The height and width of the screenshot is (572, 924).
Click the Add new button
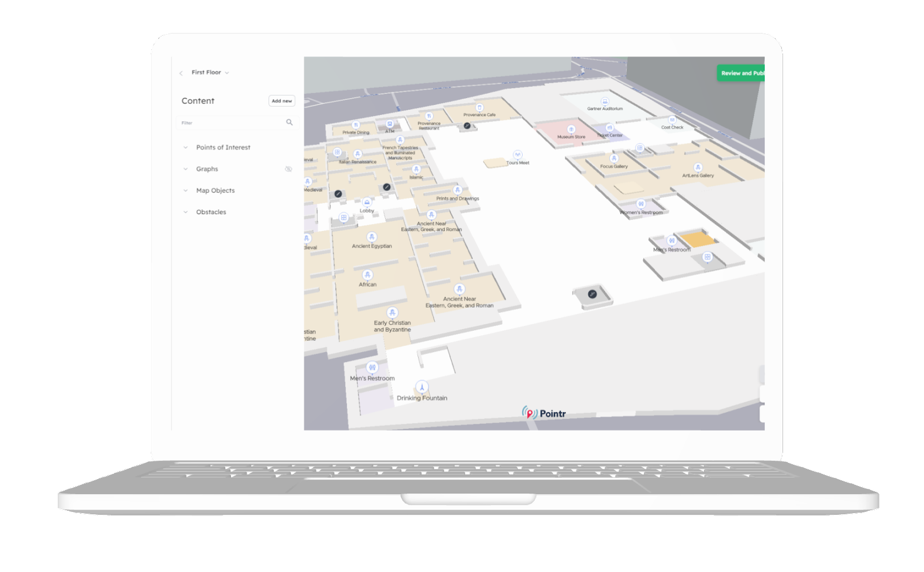pyautogui.click(x=281, y=100)
